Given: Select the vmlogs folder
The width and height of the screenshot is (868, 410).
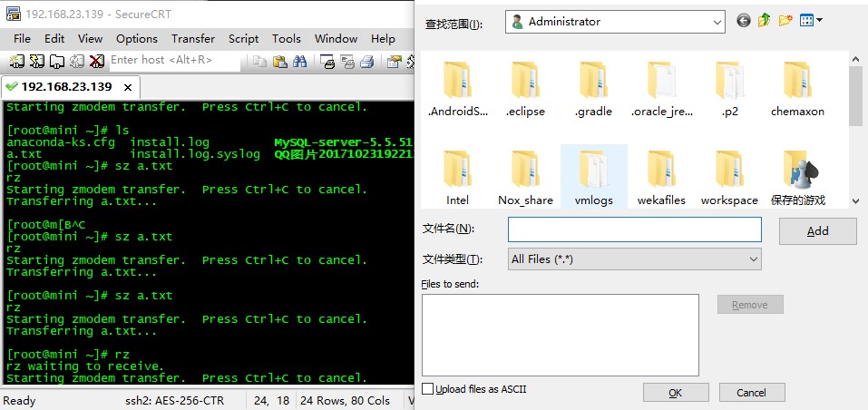Looking at the screenshot, I should (593, 177).
